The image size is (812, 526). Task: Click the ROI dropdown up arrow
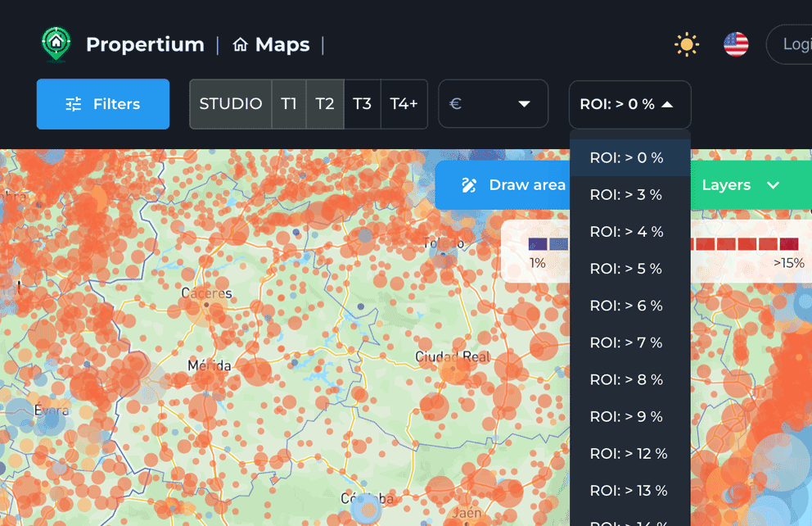(667, 105)
